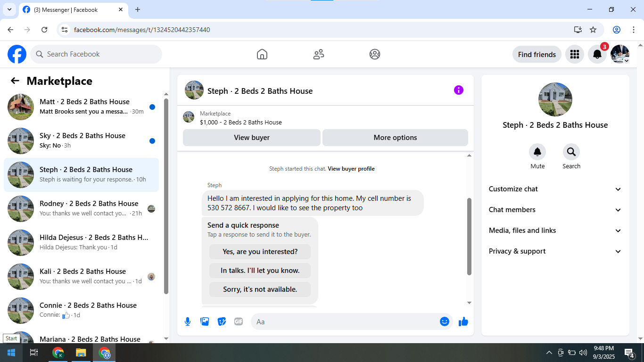This screenshot has height=362, width=644.
Task: Open a new browser tab
Action: click(138, 9)
